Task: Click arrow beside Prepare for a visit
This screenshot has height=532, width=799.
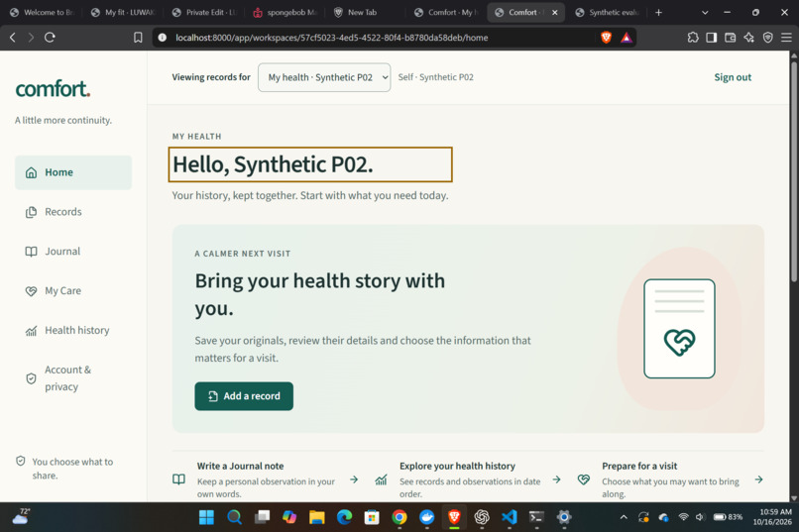Action: coord(758,479)
